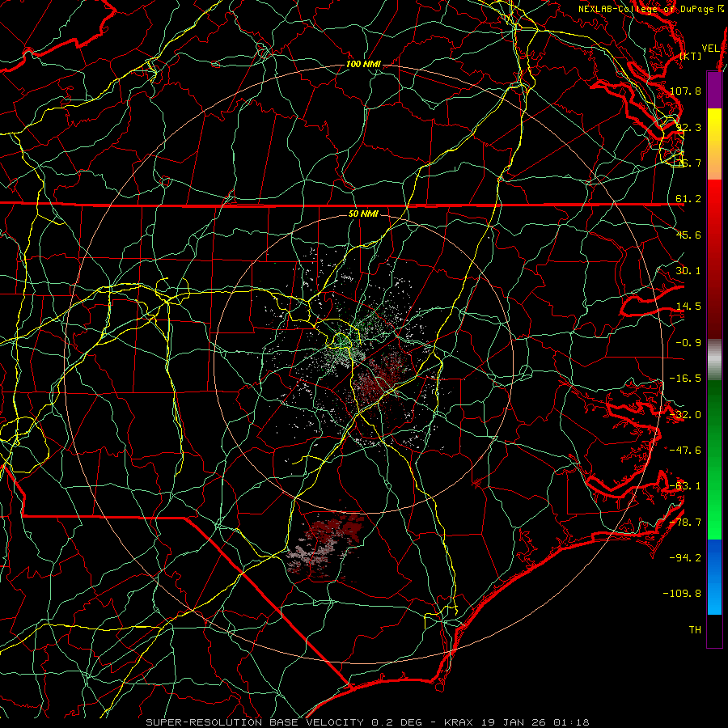Click the 0.2 DEG elevation angle text
The image size is (728, 728).
click(x=396, y=722)
